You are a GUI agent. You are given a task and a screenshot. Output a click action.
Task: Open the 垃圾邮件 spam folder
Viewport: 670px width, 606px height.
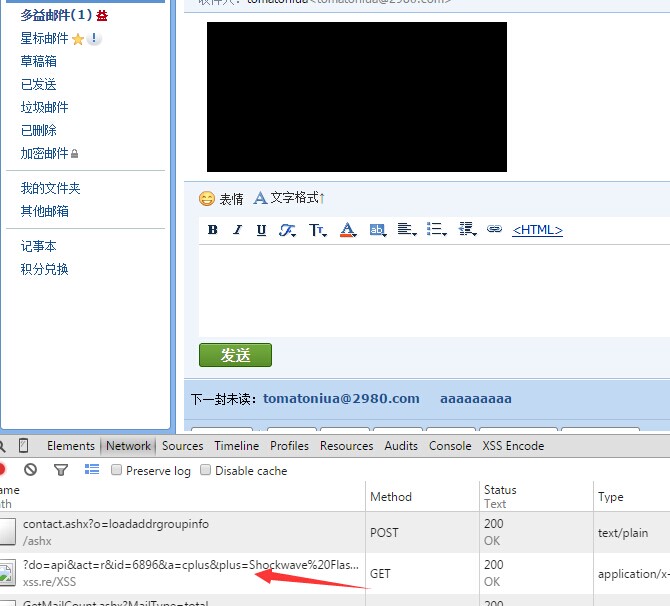[x=44, y=107]
